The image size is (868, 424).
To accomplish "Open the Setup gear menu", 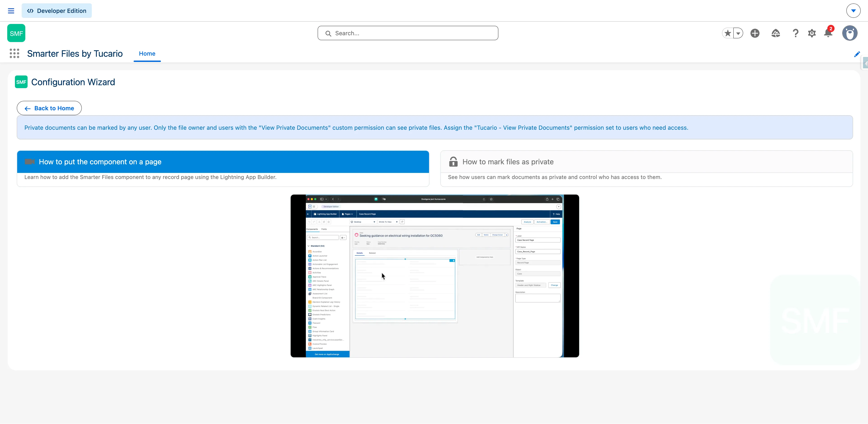I will (812, 33).
